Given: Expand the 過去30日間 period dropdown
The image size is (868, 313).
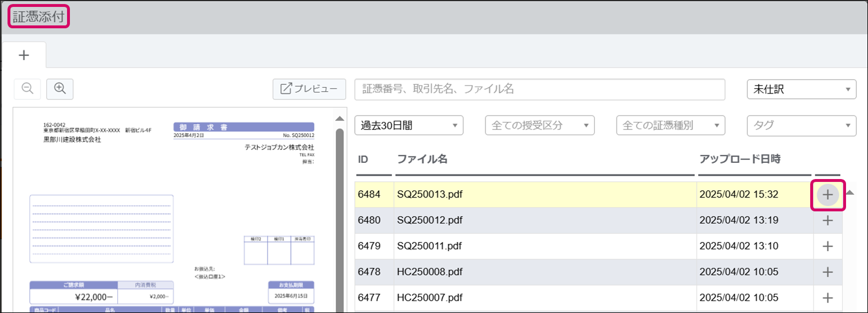Looking at the screenshot, I should click(x=409, y=125).
